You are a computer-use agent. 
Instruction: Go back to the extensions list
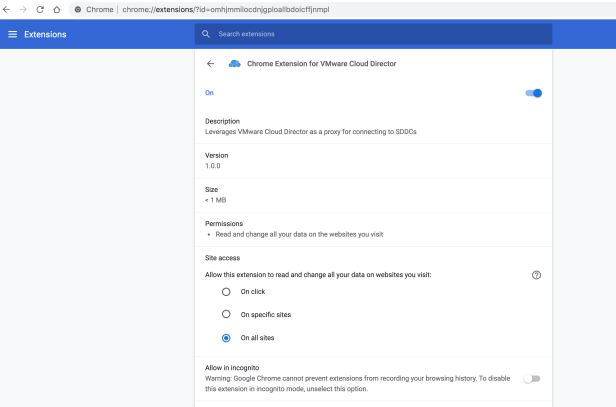pos(210,63)
